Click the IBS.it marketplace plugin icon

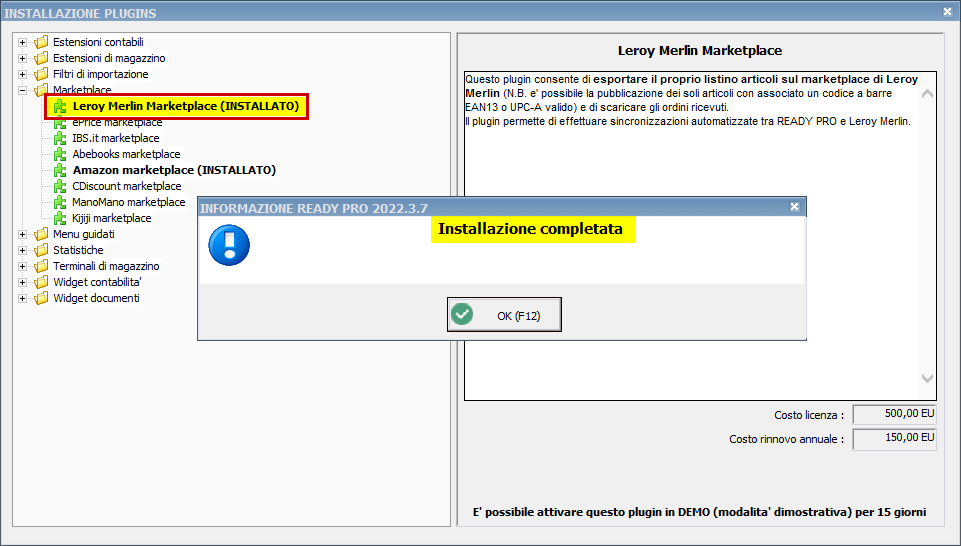60,138
